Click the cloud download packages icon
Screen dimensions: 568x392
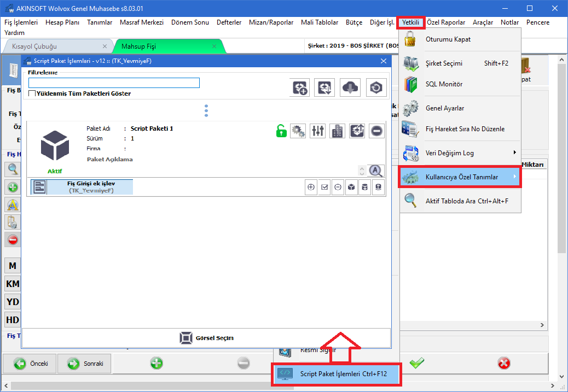pyautogui.click(x=350, y=87)
